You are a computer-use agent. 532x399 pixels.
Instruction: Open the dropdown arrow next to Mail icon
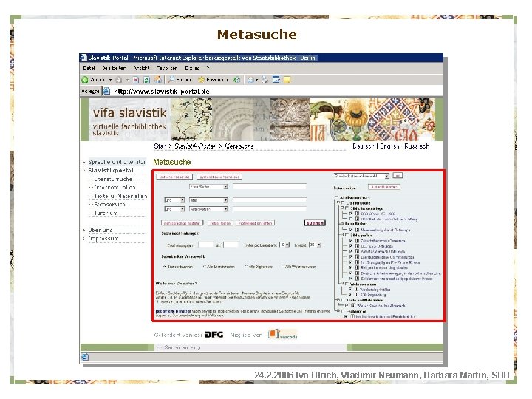click(x=257, y=80)
